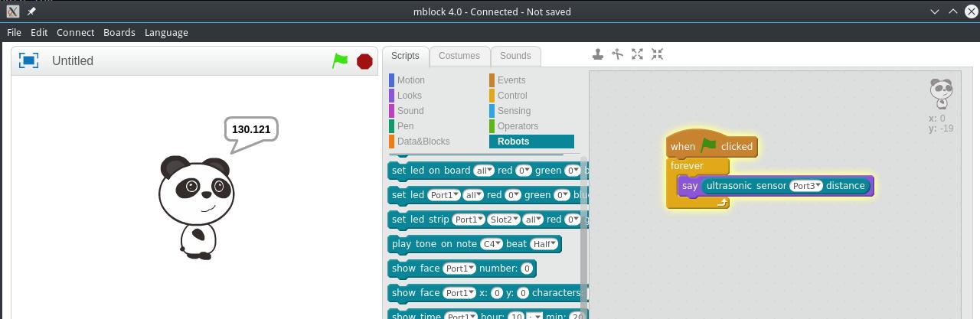The width and height of the screenshot is (980, 319).
Task: Select the scissors delete tool
Action: coord(618,54)
